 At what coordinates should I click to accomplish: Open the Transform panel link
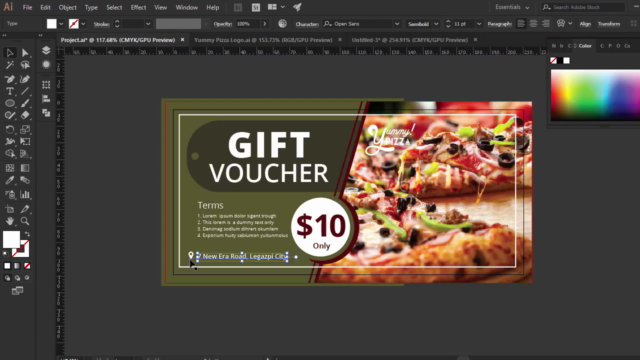point(609,24)
